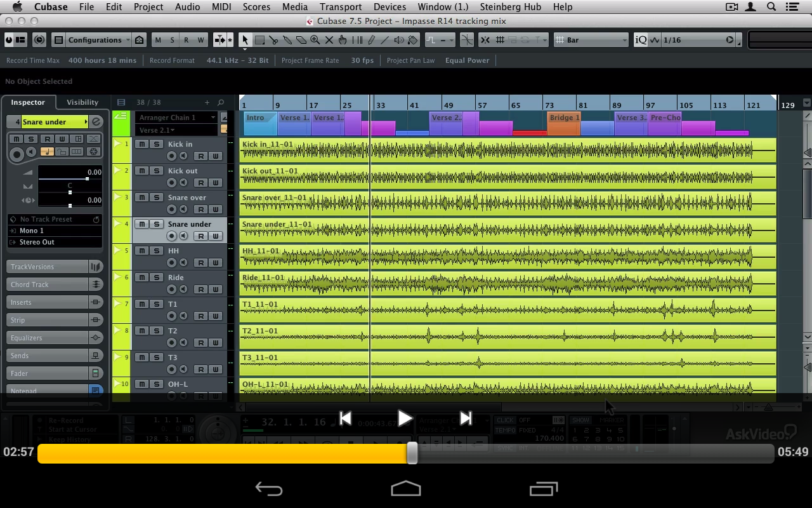Activate the Play speaker tool
Image resolution: width=812 pixels, height=508 pixels.
click(399, 40)
